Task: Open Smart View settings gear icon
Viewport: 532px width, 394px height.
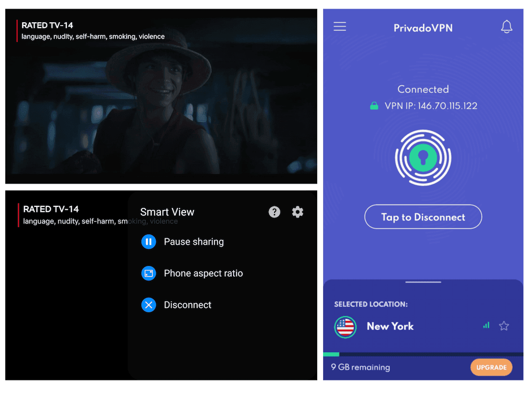Action: (x=297, y=212)
